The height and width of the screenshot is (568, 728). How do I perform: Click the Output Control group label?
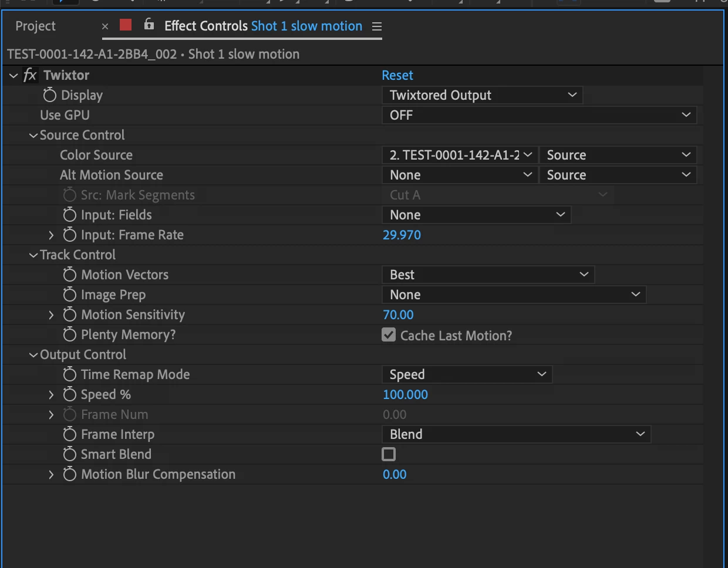(x=83, y=354)
